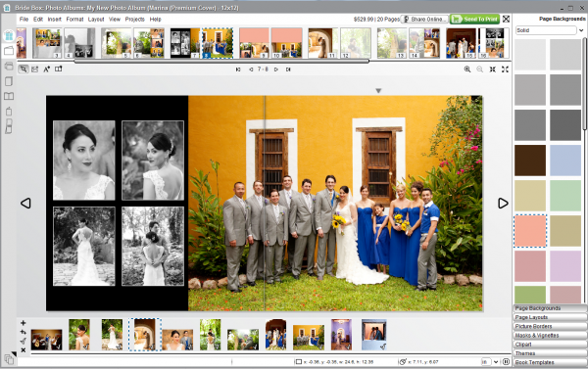Click the Share Online button

(x=424, y=19)
